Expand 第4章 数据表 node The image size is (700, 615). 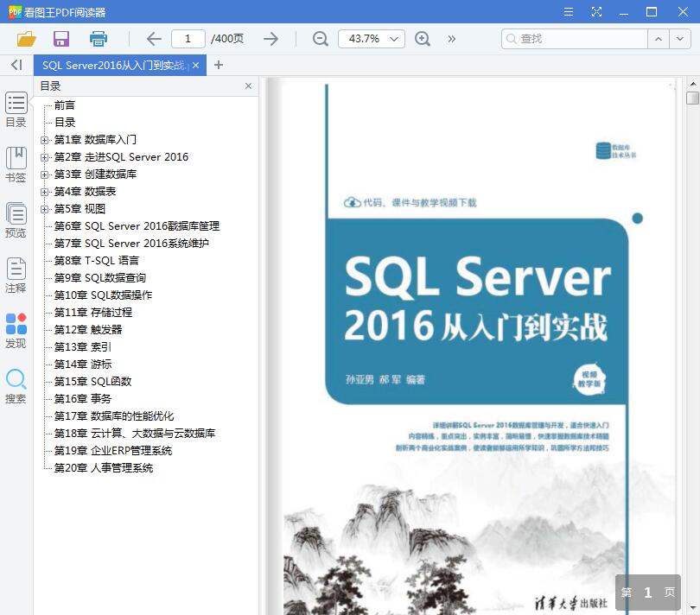tap(44, 192)
